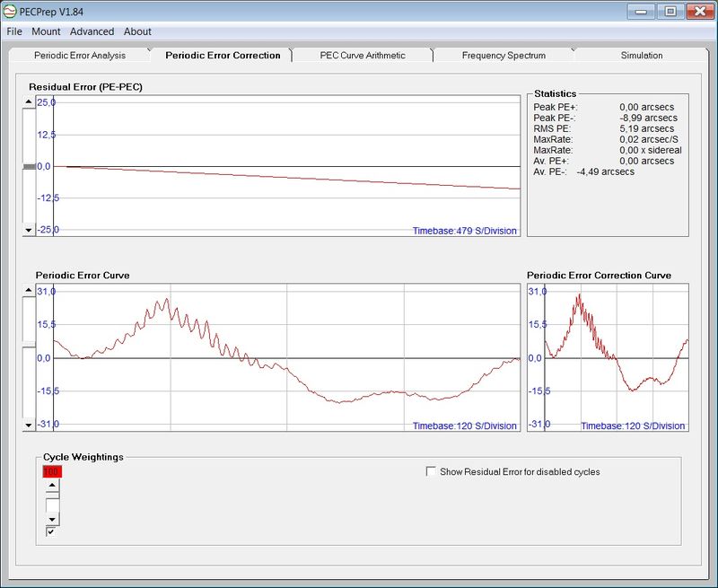Viewport: 718px width, 588px height.
Task: Go to the Frequency Spectrum tab
Action: (x=503, y=56)
